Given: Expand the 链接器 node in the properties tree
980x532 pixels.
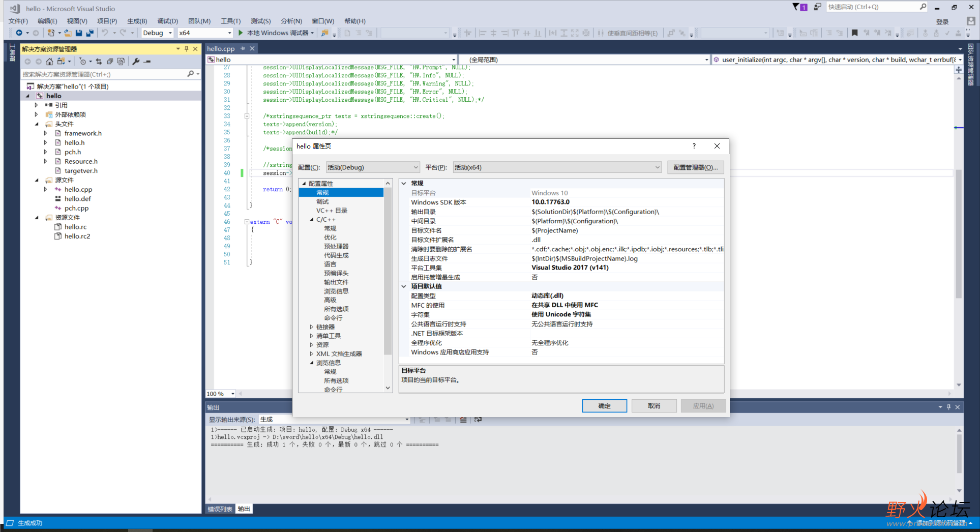Looking at the screenshot, I should (312, 327).
